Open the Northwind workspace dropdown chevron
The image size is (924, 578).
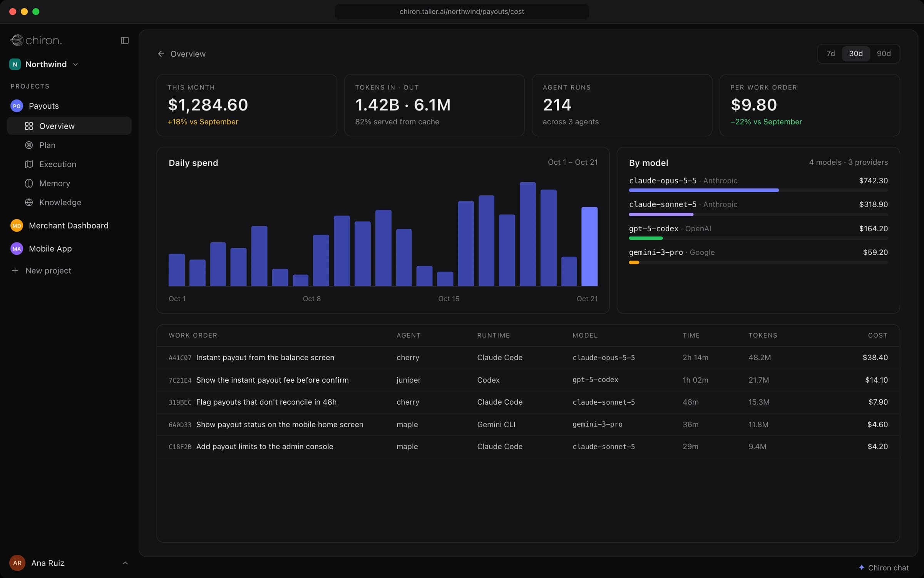(75, 64)
